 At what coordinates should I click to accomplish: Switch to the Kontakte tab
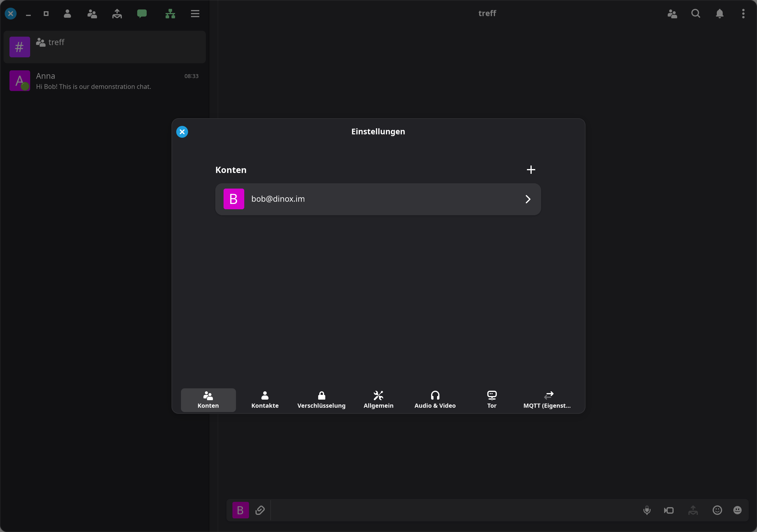pos(265,400)
